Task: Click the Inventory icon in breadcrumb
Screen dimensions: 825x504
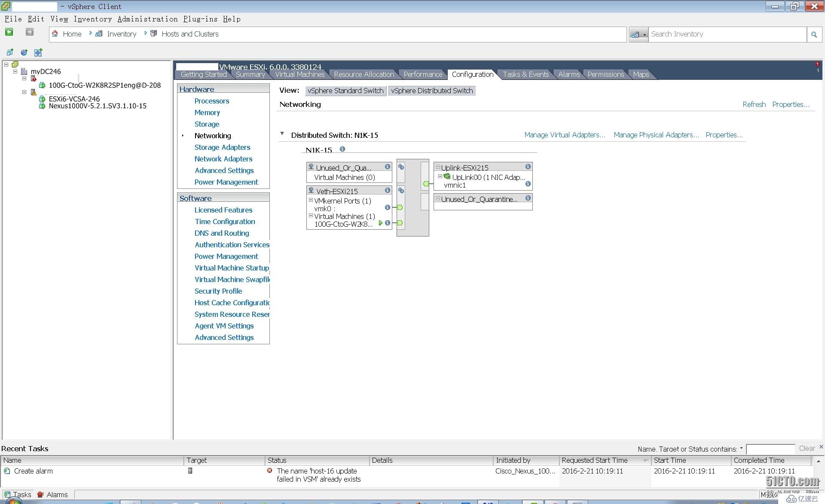Action: pyautogui.click(x=99, y=33)
